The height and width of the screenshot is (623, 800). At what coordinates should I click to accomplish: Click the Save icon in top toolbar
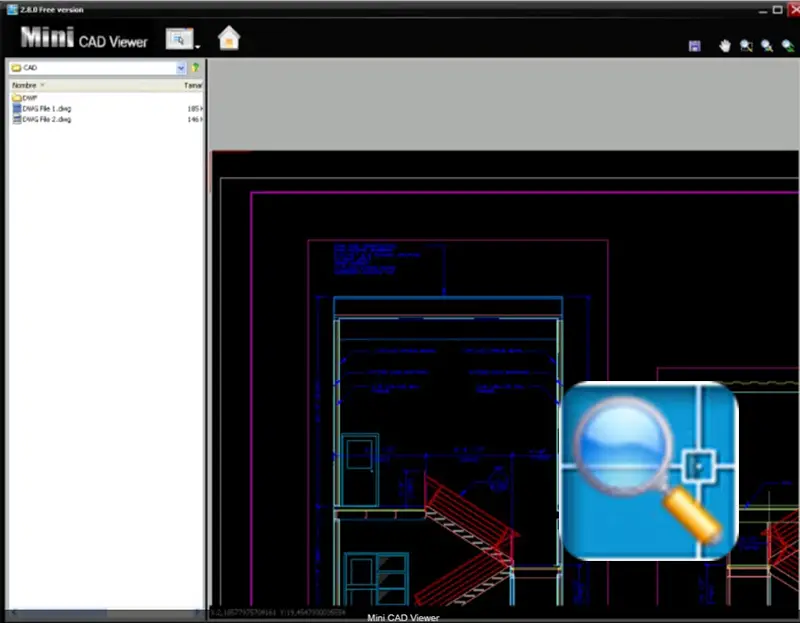694,46
